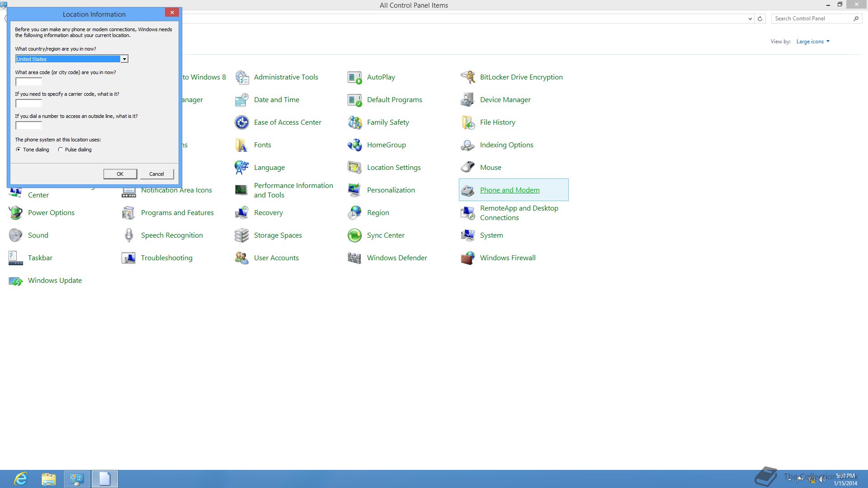Screen dimensions: 868x488
Task: Open the Mouse icon
Action: [x=468, y=168]
